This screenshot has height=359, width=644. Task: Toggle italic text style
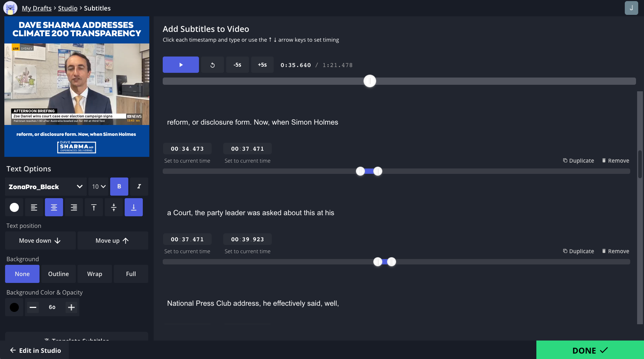click(139, 187)
